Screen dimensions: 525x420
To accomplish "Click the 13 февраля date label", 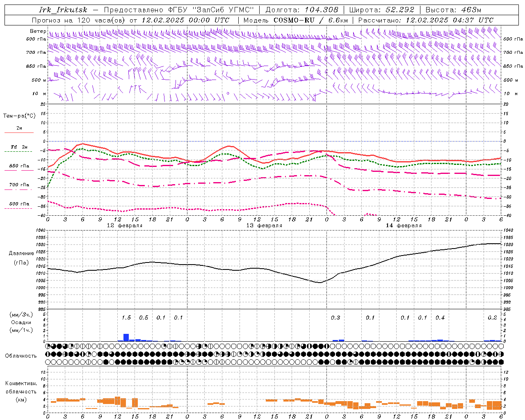I will [264, 226].
